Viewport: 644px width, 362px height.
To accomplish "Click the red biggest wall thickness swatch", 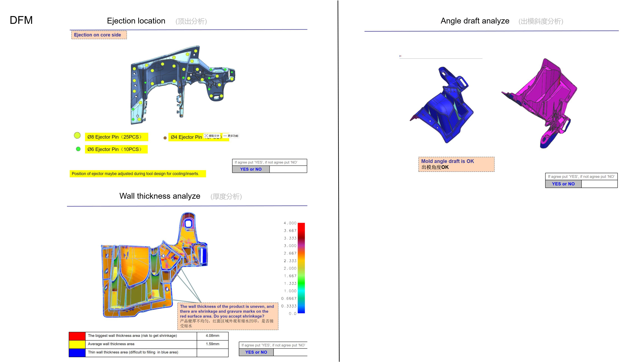I will click(x=77, y=336).
